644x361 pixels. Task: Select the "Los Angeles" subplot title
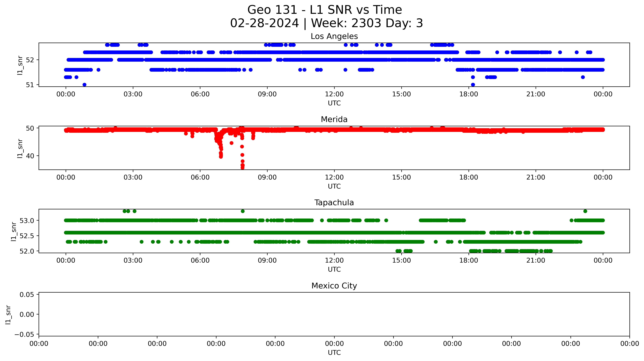[x=334, y=36]
